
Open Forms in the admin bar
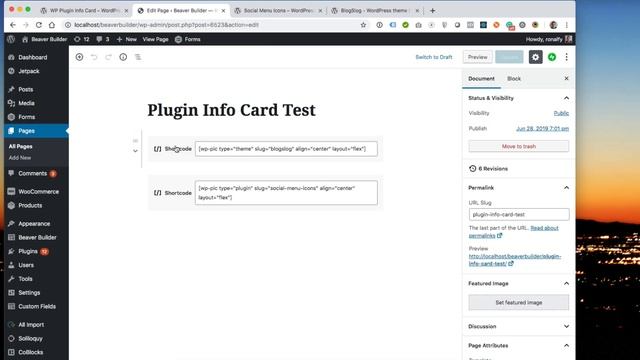coord(188,39)
